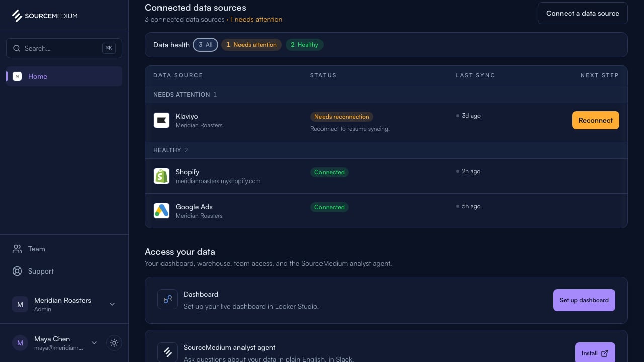This screenshot has width=644, height=362.
Task: Click the Support lifebuoy icon
Action: (17, 271)
